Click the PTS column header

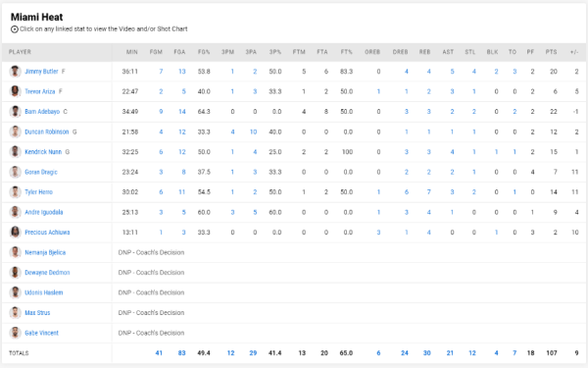click(x=551, y=52)
